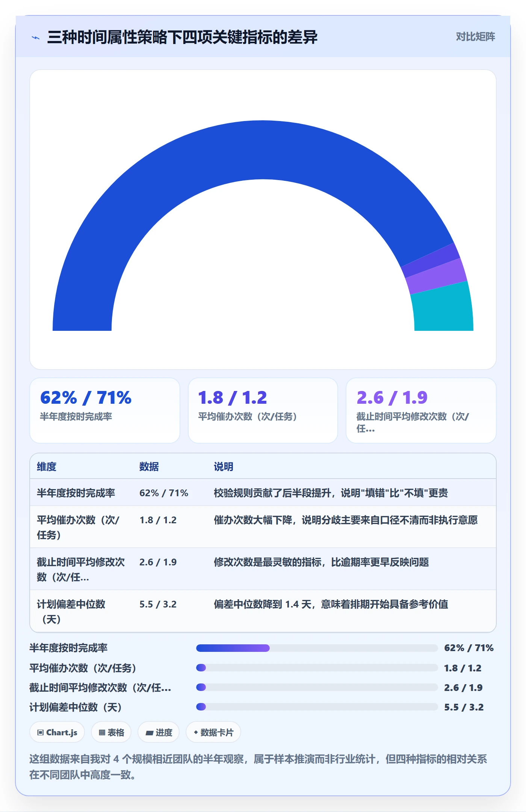Image resolution: width=526 pixels, height=812 pixels.
Task: Click the 维度 column header
Action: (x=47, y=467)
